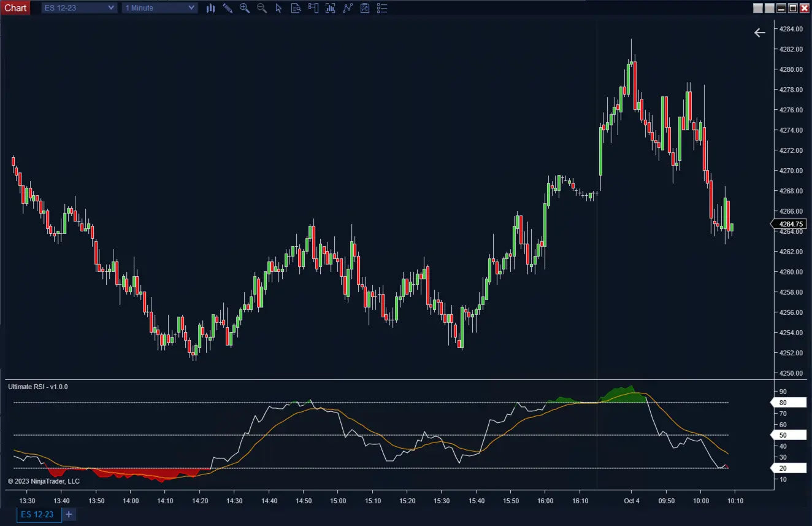812x526 pixels.
Task: Open the Data Box icon
Action: point(296,8)
